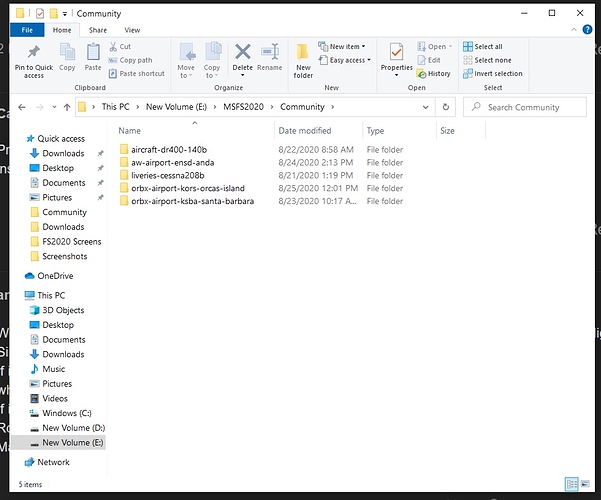Click Edit in the Open group
Screen dimensions: 601x500
click(429, 60)
